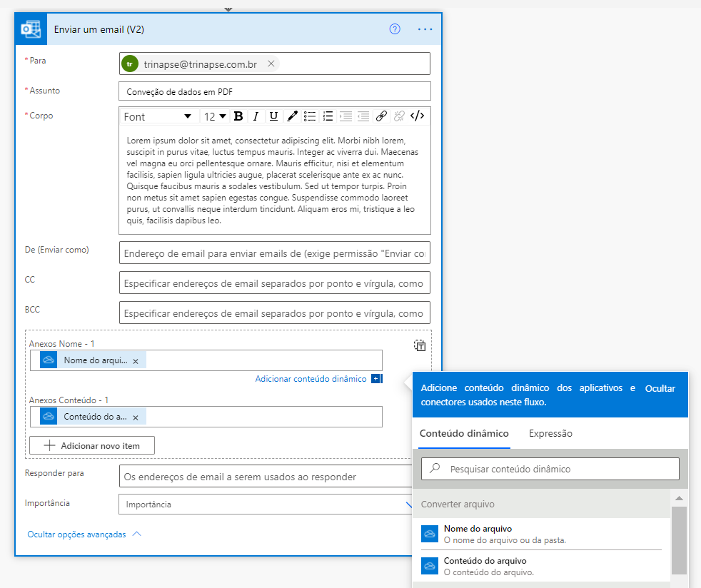Insert a hyperlink in the body
This screenshot has width=701, height=588.
(x=381, y=116)
